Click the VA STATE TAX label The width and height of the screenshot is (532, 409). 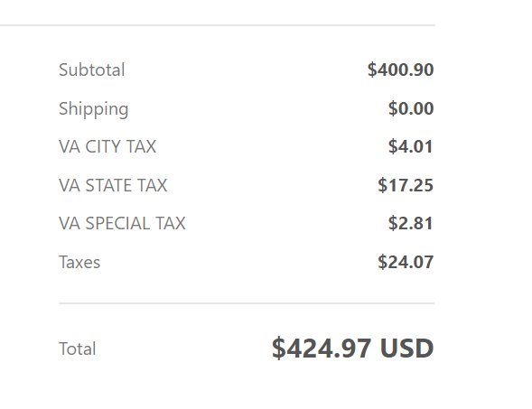point(113,185)
